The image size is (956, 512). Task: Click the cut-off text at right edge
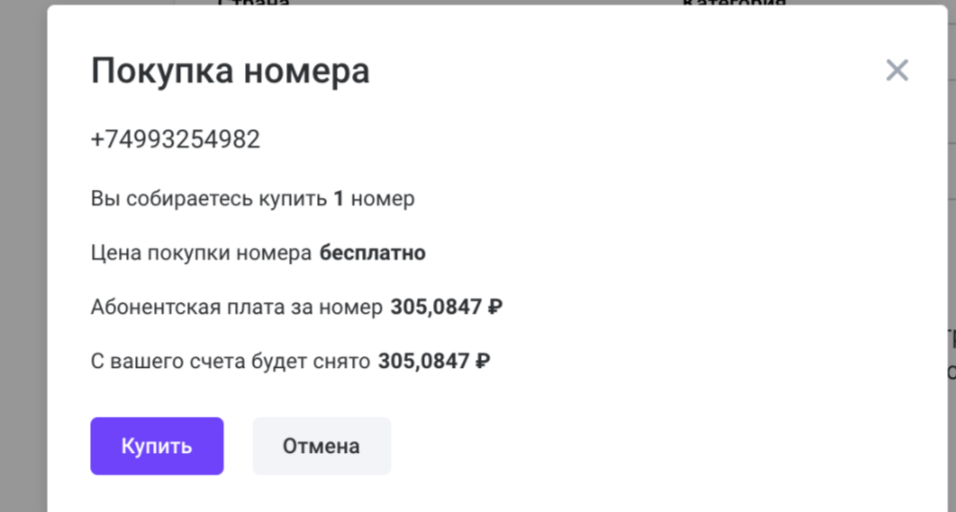coord(952,354)
